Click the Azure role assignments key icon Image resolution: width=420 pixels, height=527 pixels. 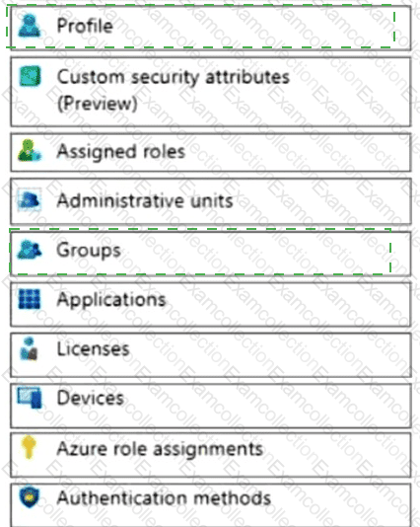tap(29, 447)
